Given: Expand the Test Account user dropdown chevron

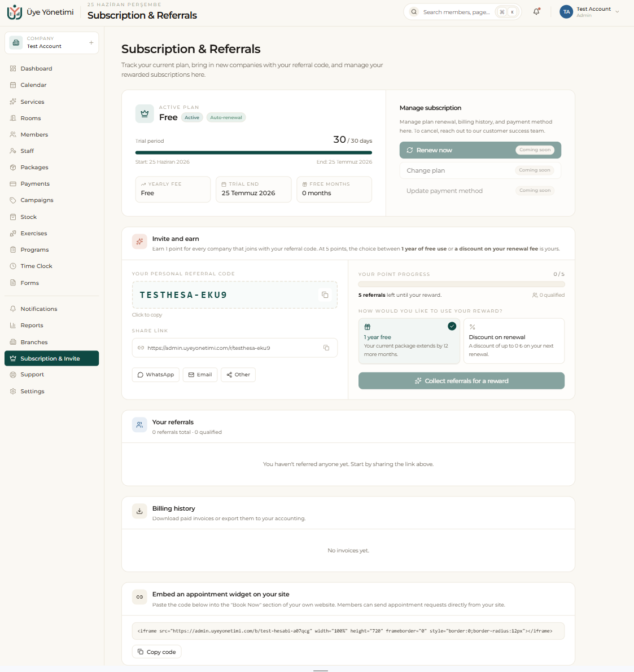Looking at the screenshot, I should (617, 12).
